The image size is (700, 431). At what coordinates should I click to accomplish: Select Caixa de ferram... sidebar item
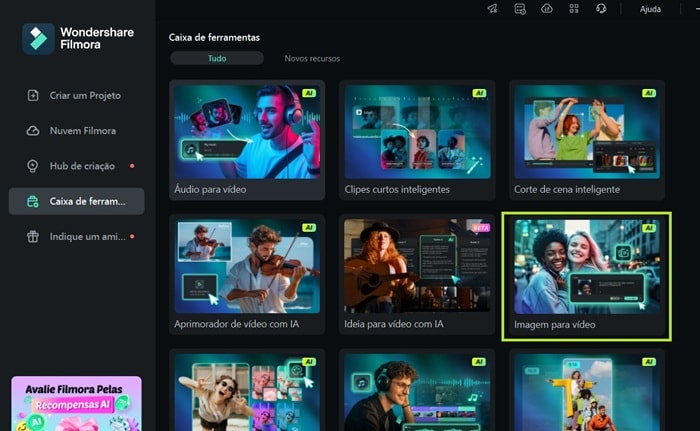click(76, 201)
